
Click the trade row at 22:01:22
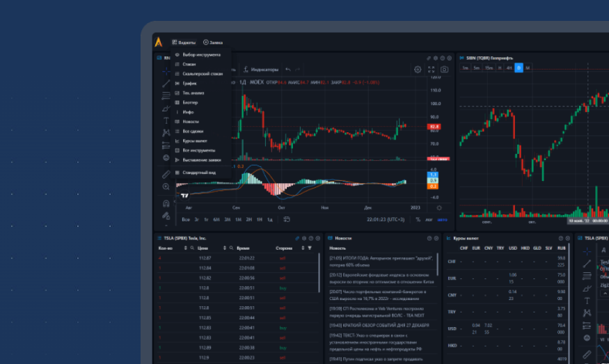(x=238, y=258)
